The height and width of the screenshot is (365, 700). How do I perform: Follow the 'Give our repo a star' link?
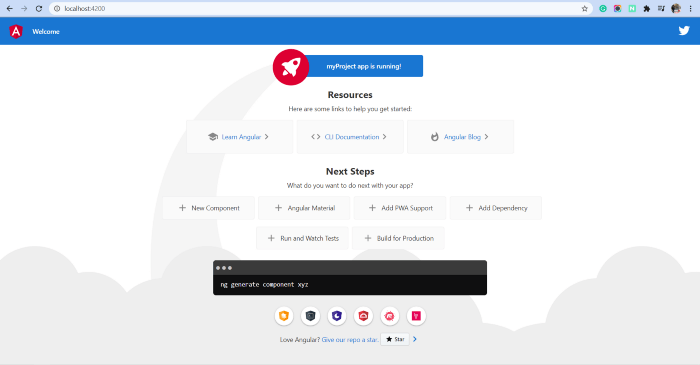[x=350, y=340]
